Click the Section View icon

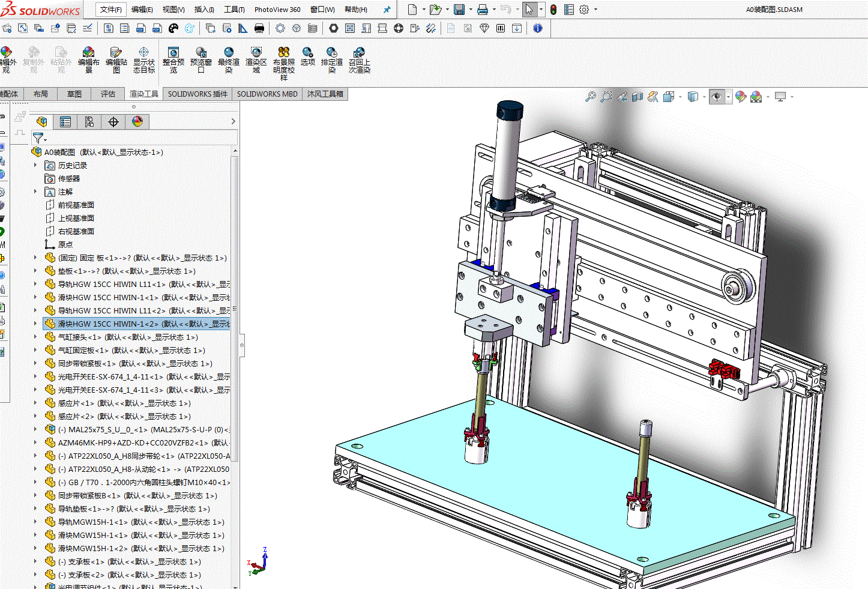[x=637, y=97]
